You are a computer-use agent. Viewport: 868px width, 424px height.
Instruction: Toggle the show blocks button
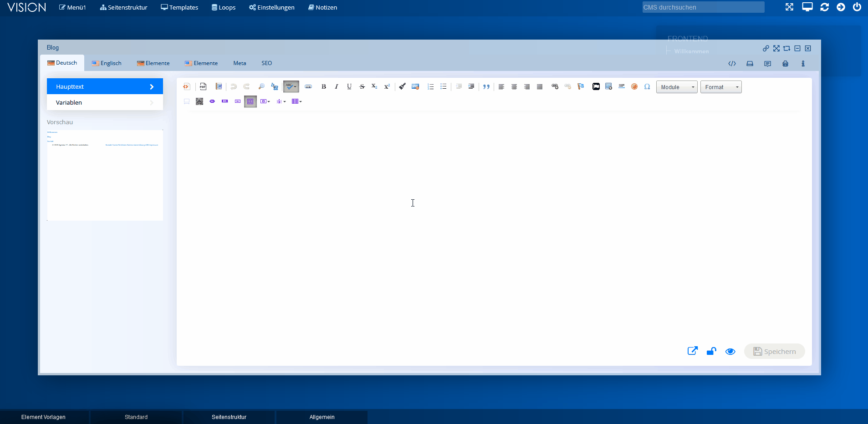250,101
